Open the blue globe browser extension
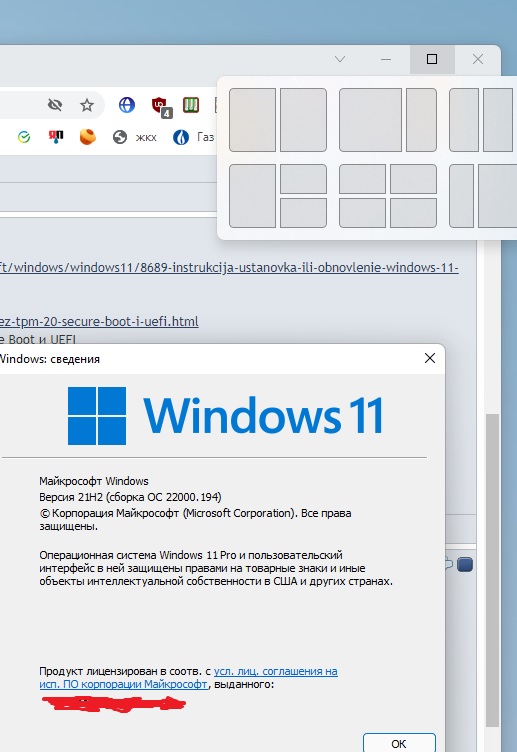The width and height of the screenshot is (517, 752). pos(127,105)
